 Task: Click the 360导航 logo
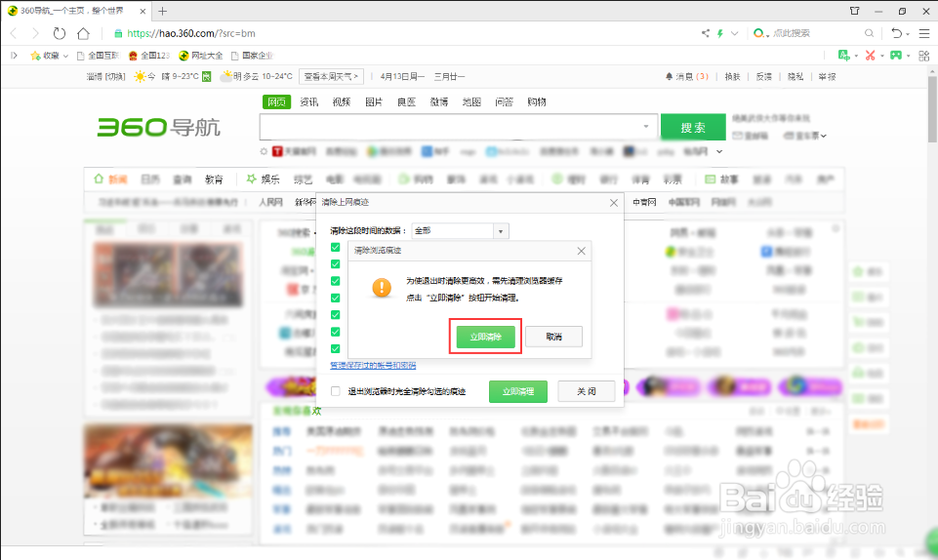pyautogui.click(x=158, y=127)
